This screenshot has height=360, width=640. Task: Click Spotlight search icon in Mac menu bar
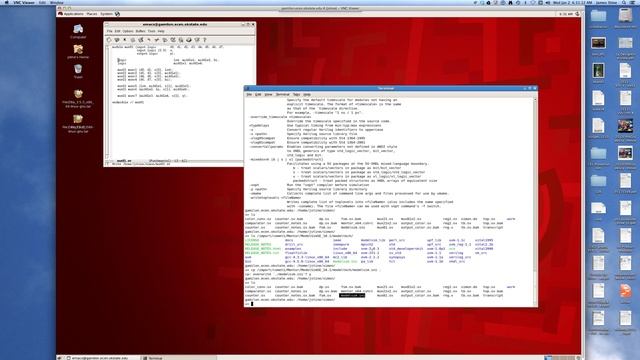coord(623,2)
